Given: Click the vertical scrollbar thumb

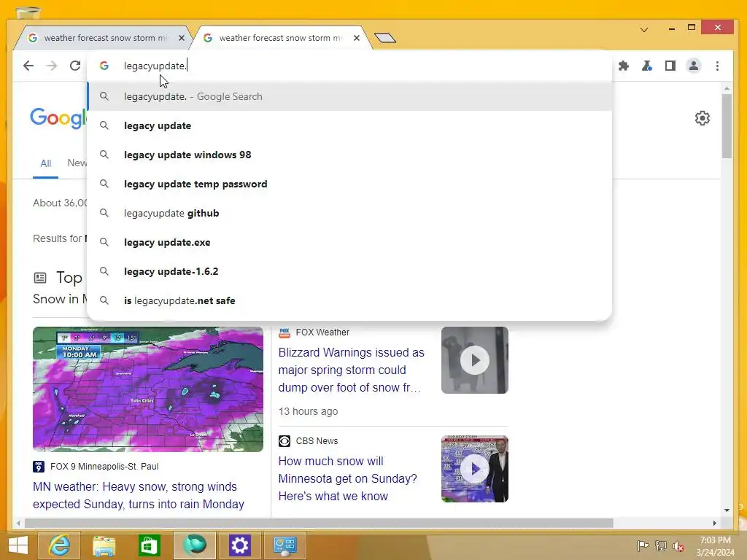Looking at the screenshot, I should [x=727, y=126].
